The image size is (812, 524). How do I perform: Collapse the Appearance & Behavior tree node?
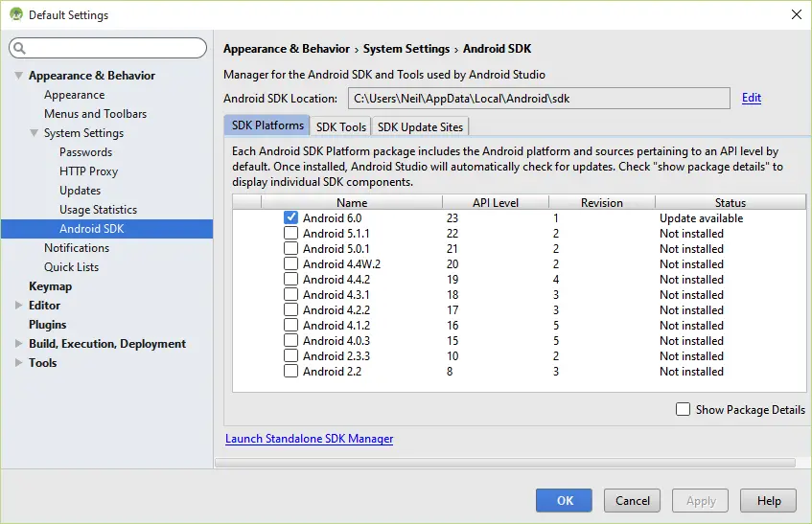click(18, 76)
